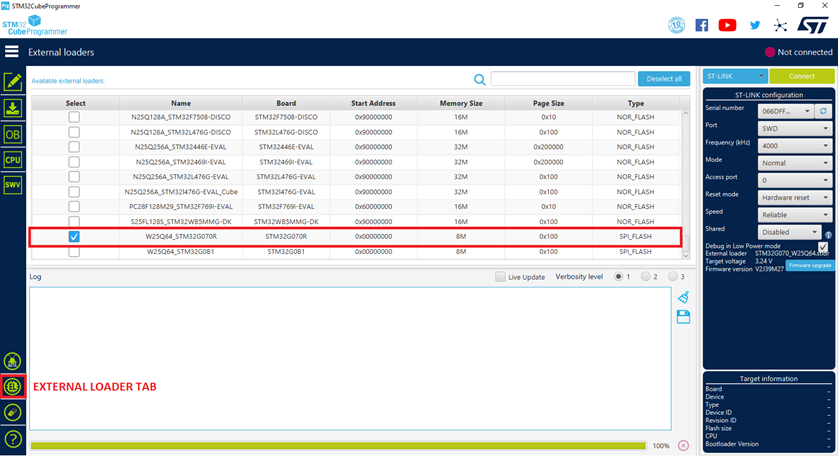Image resolution: width=838 pixels, height=456 pixels.
Task: Save the log with the floppy icon
Action: [x=683, y=316]
